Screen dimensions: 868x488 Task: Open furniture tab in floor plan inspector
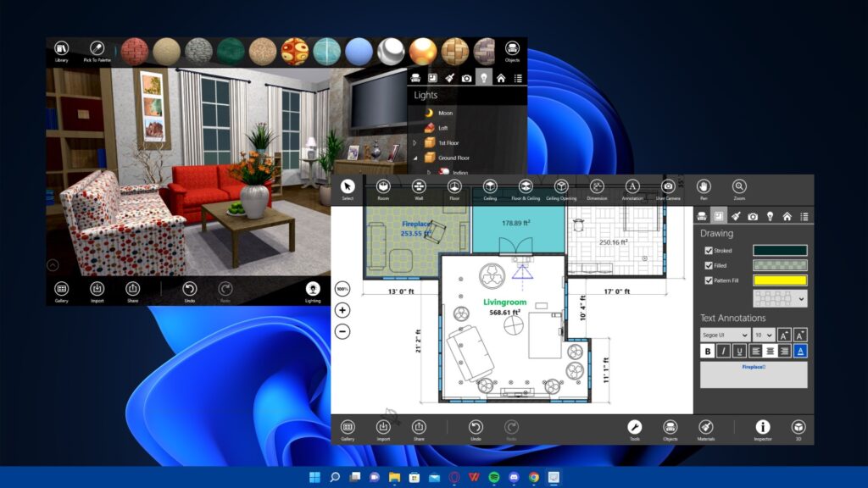[702, 216]
